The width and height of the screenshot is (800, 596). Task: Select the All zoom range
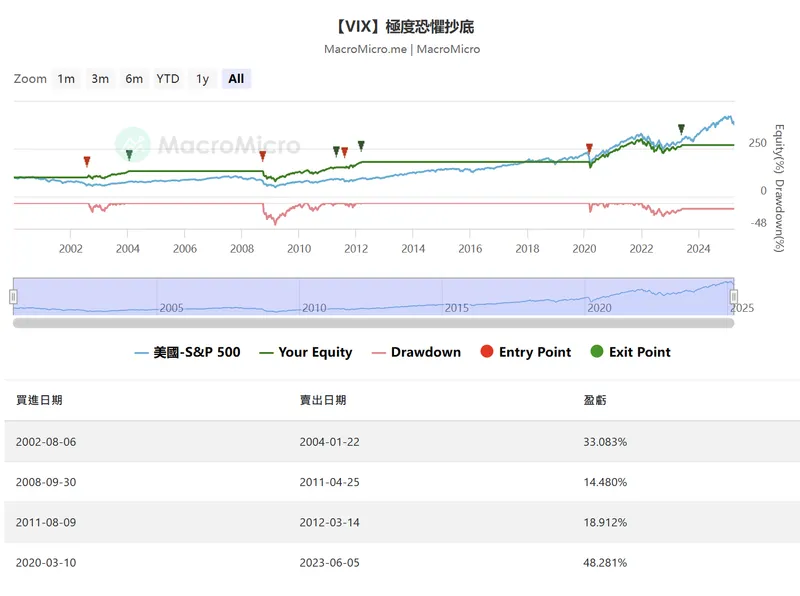point(236,79)
